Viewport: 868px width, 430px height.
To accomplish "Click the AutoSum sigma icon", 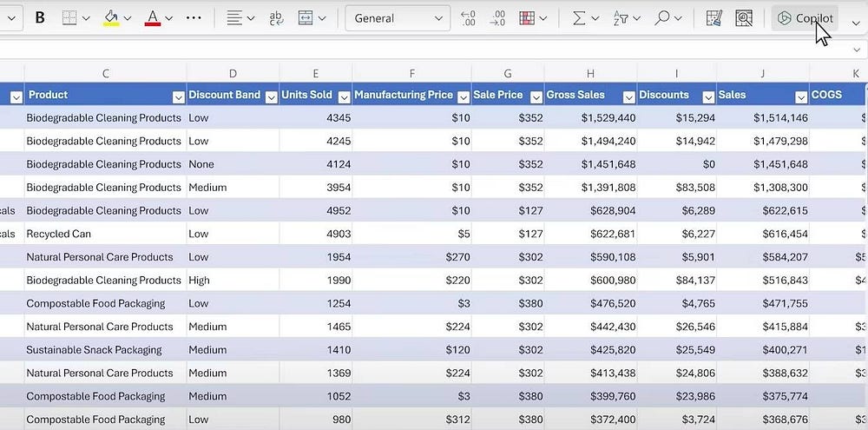I will click(x=579, y=18).
